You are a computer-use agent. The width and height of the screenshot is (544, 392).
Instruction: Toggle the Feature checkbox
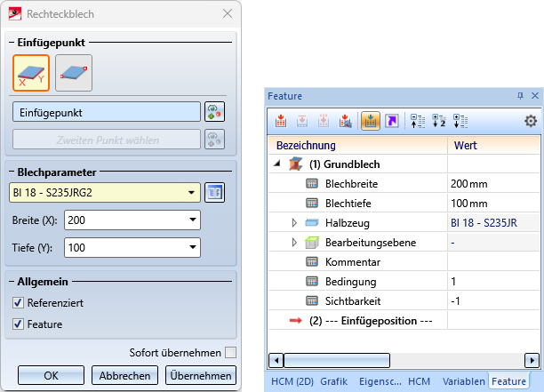18,324
